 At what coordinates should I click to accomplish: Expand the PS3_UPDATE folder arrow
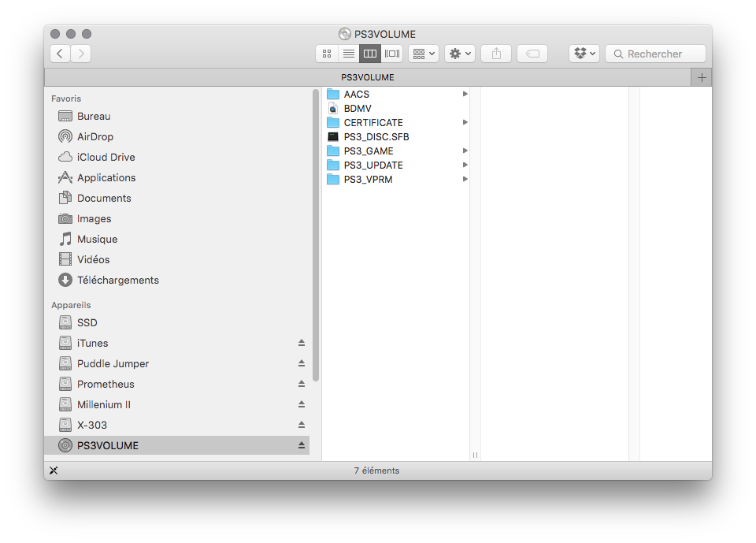pyautogui.click(x=465, y=165)
